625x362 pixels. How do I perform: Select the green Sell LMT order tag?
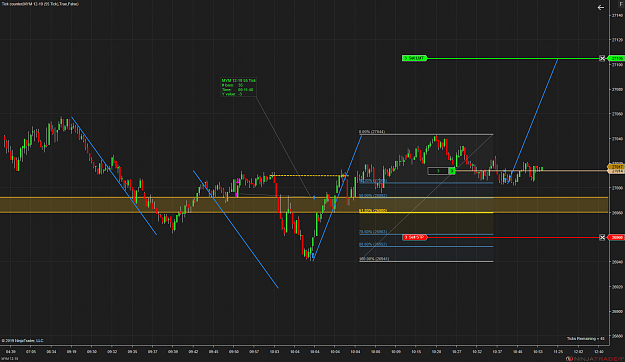tap(414, 58)
